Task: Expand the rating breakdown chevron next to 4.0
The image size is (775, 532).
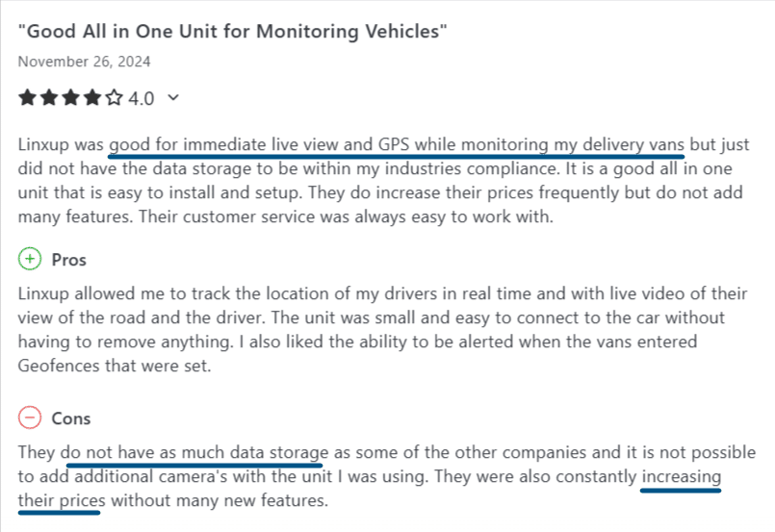Action: pyautogui.click(x=173, y=97)
